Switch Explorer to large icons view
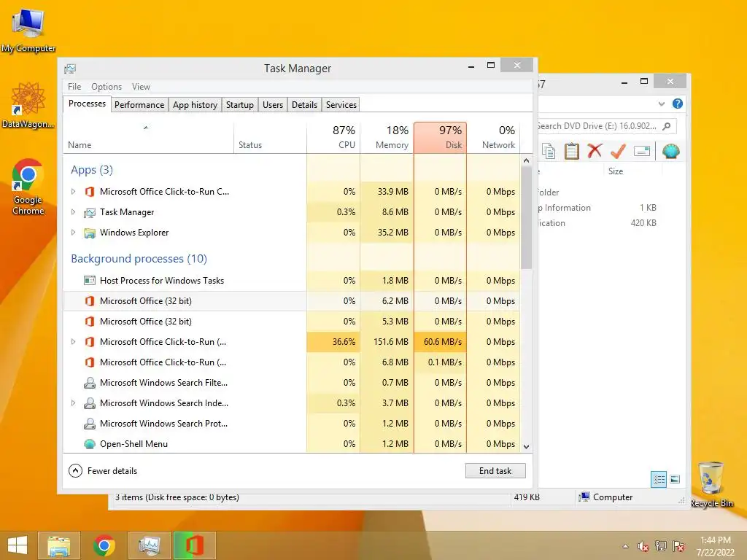The image size is (747, 560). (x=675, y=479)
